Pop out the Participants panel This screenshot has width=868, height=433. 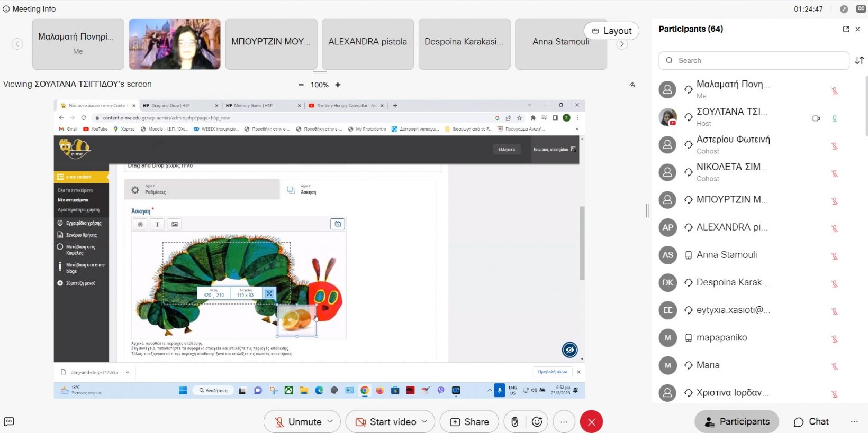[x=846, y=29]
